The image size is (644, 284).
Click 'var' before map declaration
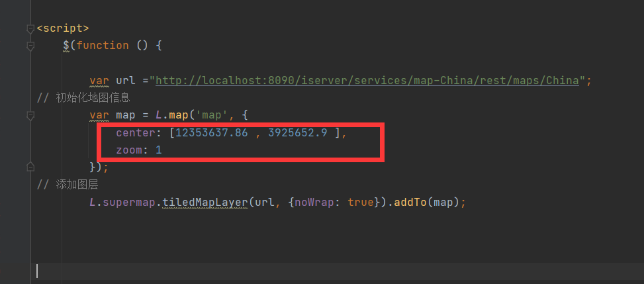(99, 115)
